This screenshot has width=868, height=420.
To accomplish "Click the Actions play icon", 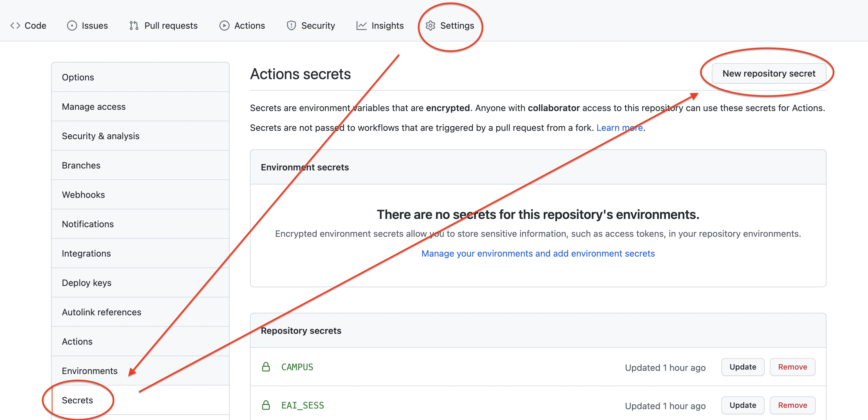I will pyautogui.click(x=224, y=26).
